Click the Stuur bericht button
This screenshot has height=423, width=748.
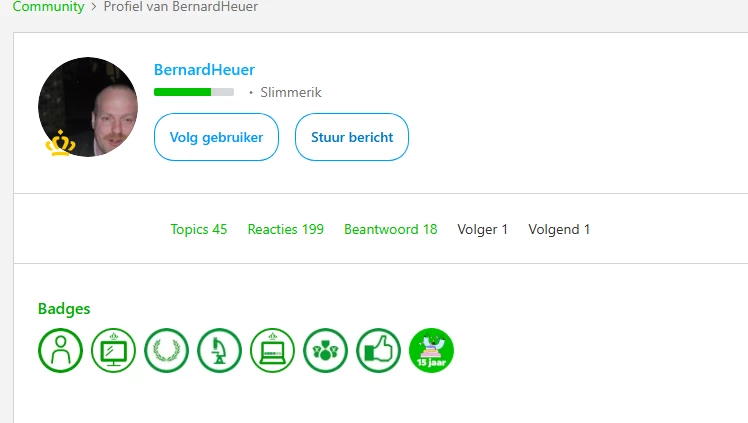tap(352, 137)
